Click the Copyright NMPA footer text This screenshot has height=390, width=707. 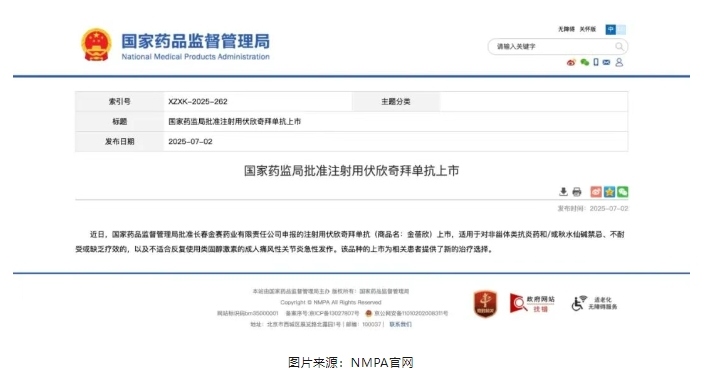331,303
